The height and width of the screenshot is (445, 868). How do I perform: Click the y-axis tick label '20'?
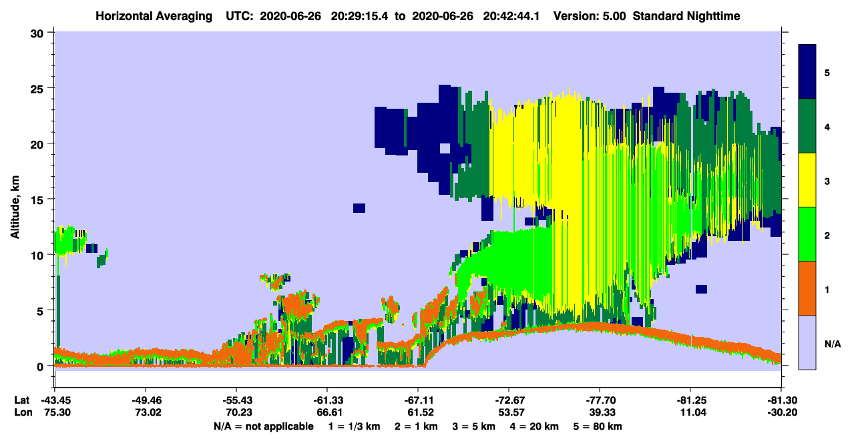(x=37, y=144)
